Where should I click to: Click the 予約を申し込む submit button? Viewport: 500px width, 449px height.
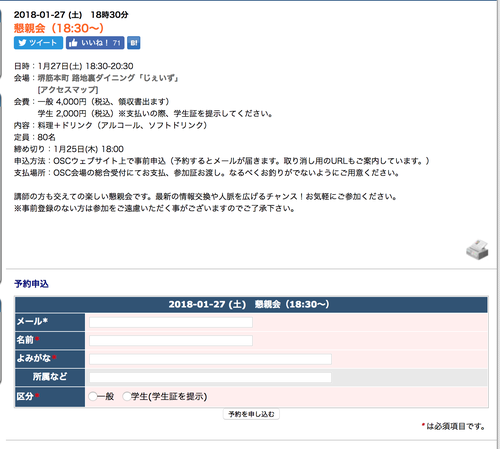251,414
